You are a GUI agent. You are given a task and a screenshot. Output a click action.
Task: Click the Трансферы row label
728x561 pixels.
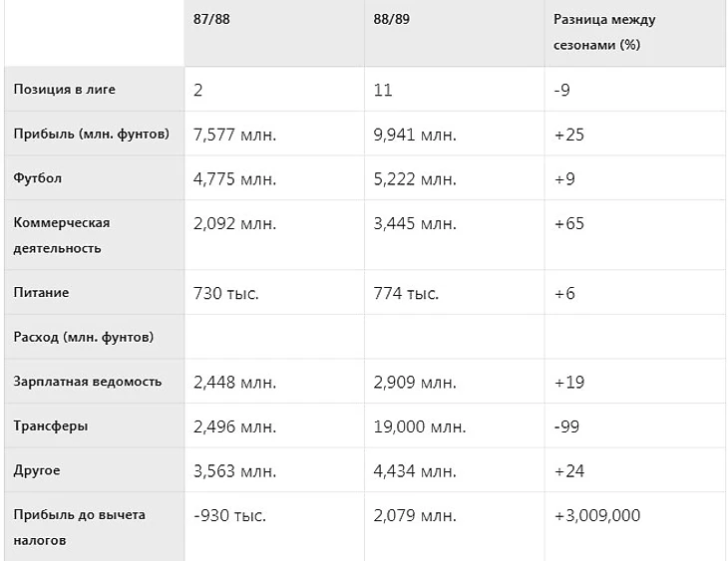tap(51, 425)
